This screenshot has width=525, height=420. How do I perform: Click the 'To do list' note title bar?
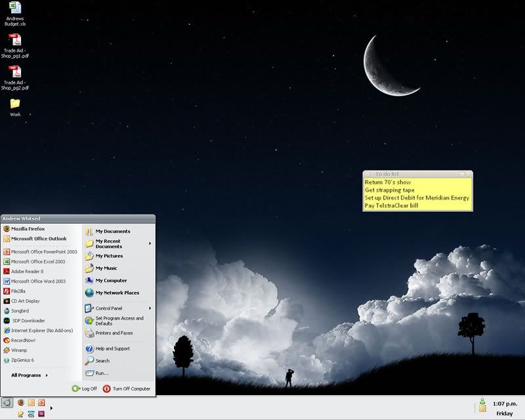[x=417, y=174]
